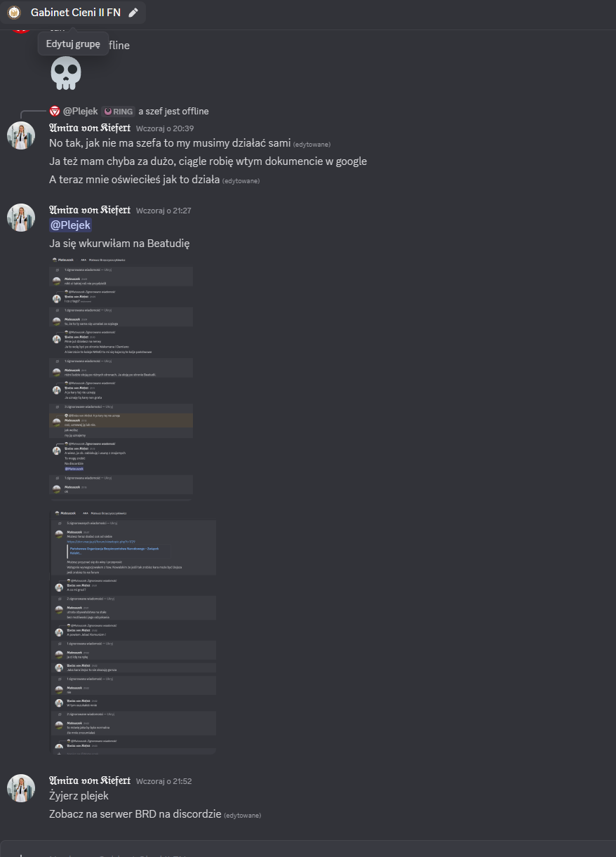
Task: Click the small red avatar in reply preview
Action: pos(55,111)
